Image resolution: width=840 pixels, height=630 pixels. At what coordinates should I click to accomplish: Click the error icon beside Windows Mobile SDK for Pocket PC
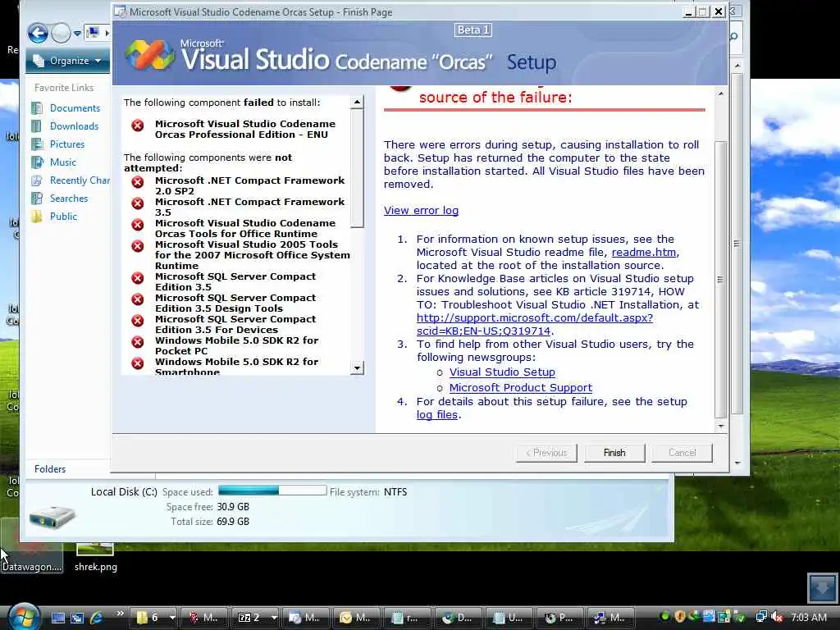[138, 342]
